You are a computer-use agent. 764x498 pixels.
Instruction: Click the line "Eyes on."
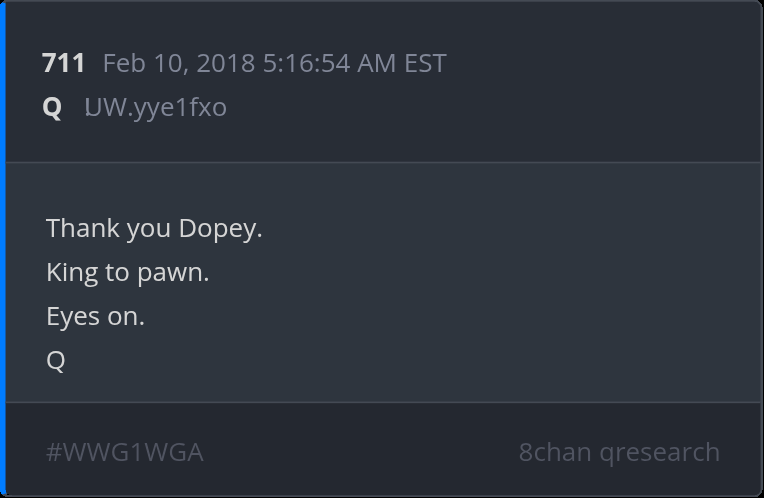point(95,316)
